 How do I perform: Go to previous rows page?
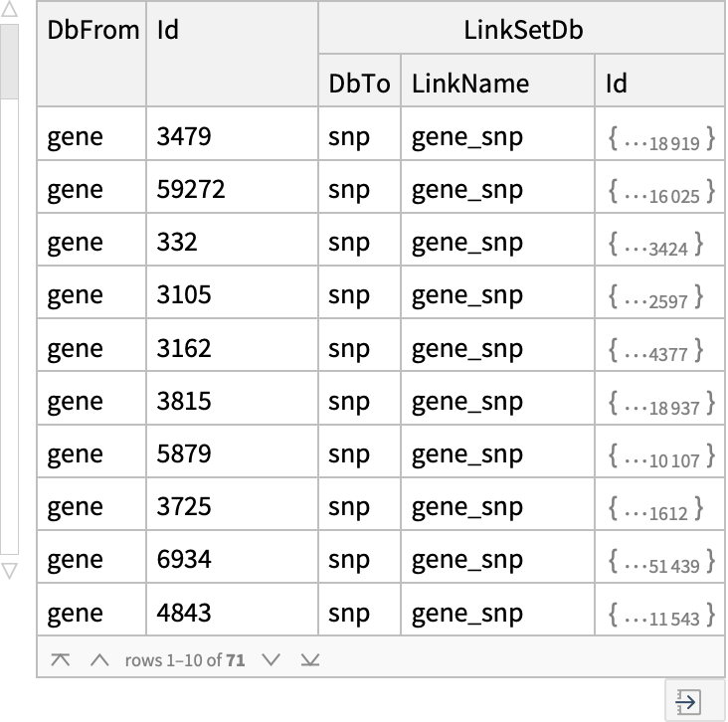pos(98,659)
